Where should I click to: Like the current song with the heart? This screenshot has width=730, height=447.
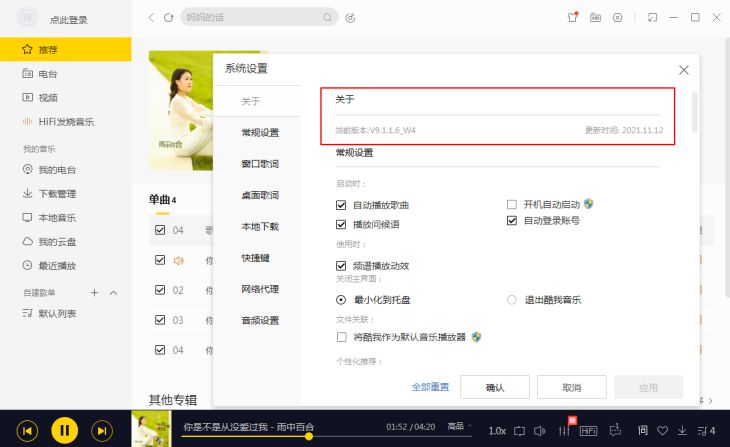(662, 431)
